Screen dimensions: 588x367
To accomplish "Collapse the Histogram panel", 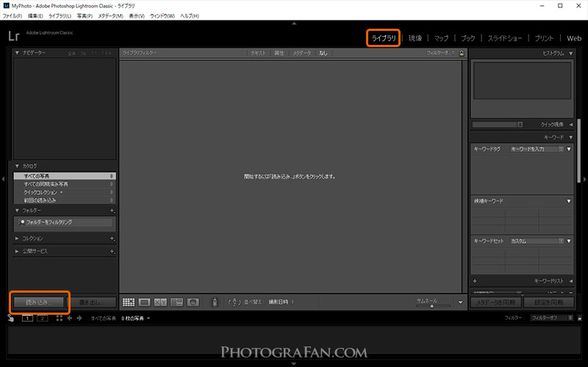I will pos(571,54).
